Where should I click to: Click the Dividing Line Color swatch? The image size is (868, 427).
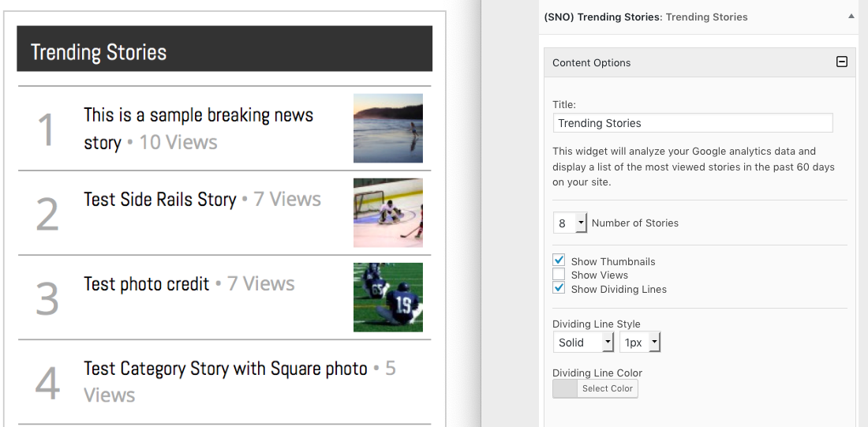[x=565, y=389]
